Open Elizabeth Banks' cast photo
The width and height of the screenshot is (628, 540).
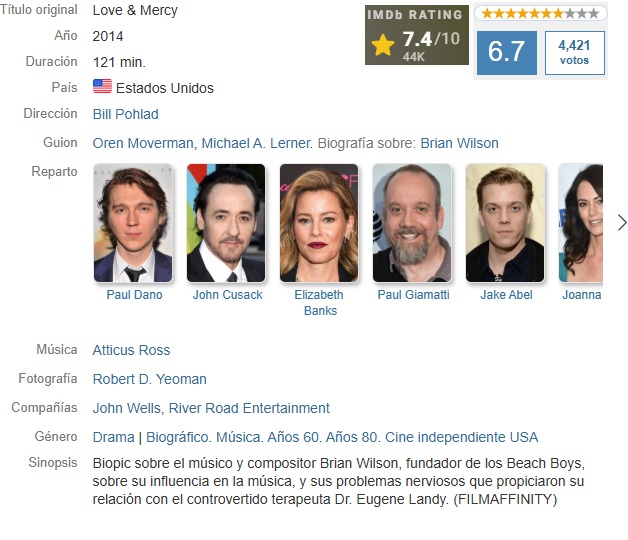point(319,223)
